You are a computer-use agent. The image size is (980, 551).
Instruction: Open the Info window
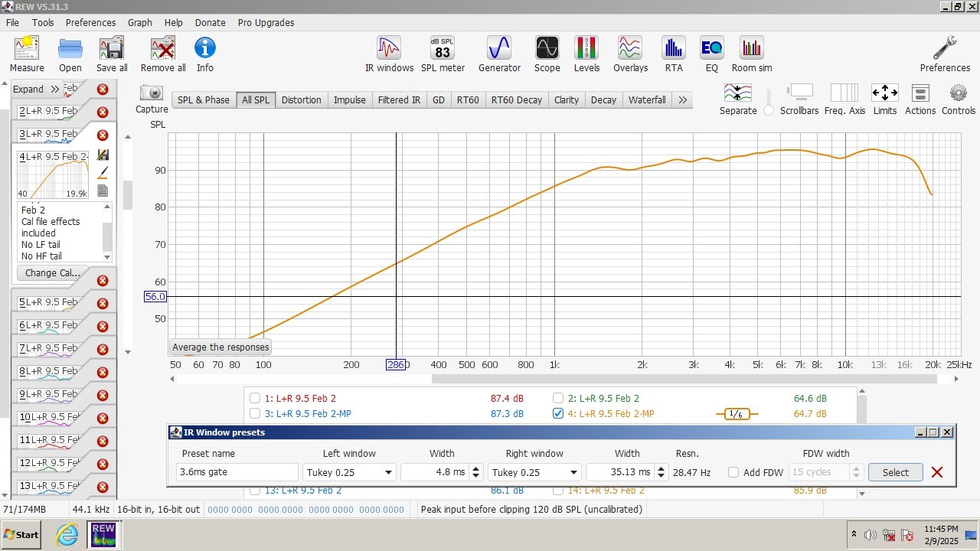(x=205, y=54)
